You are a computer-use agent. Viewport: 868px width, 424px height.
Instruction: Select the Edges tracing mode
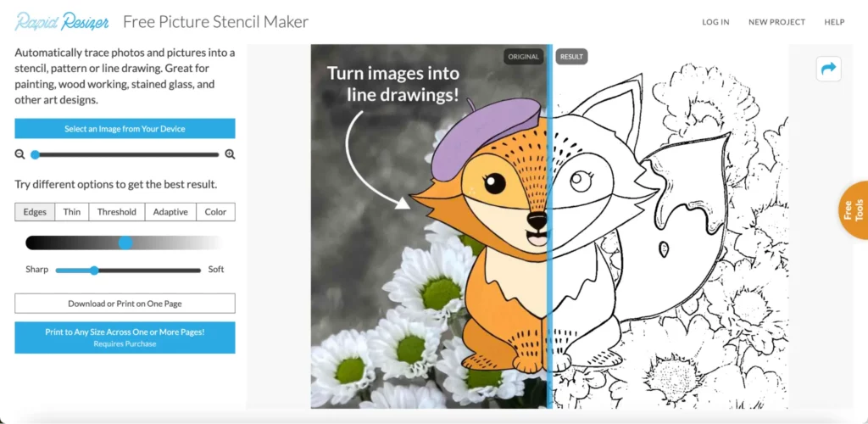tap(35, 212)
